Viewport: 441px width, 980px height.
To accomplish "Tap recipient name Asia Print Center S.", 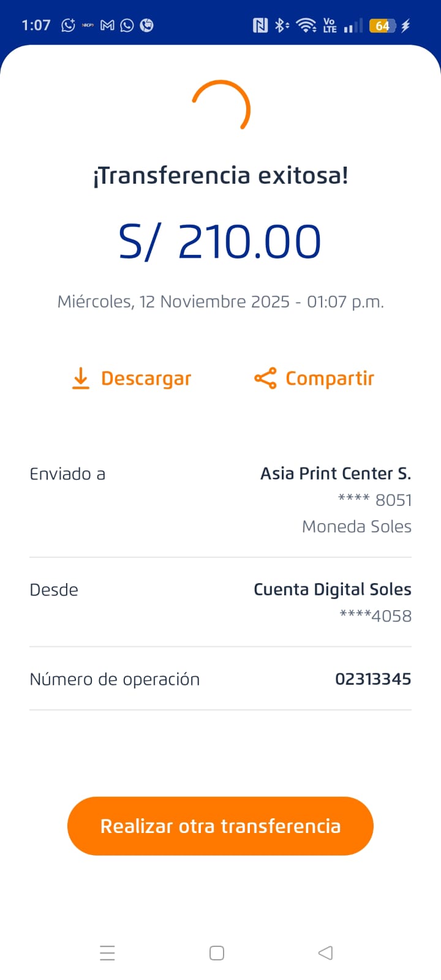I will 335,473.
